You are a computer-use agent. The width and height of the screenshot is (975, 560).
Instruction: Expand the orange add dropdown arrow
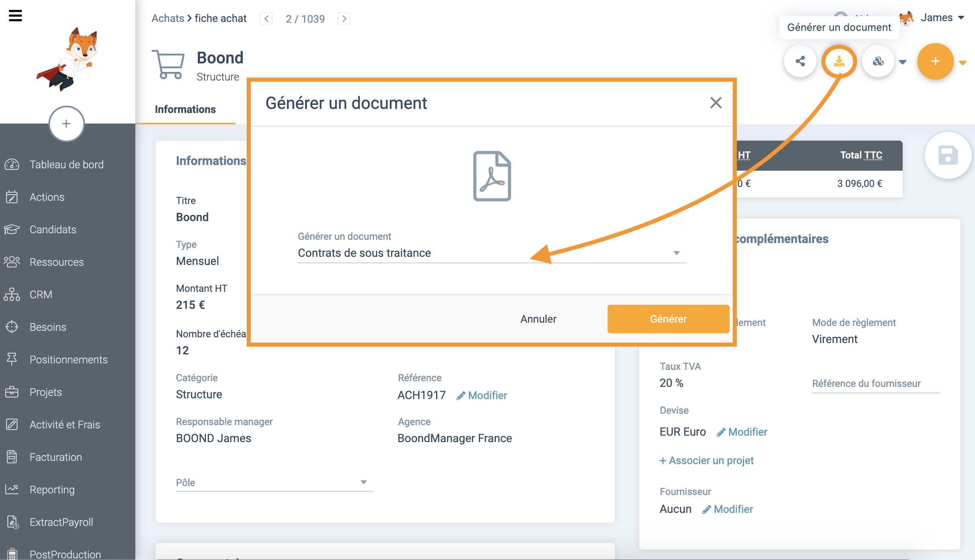click(x=962, y=63)
